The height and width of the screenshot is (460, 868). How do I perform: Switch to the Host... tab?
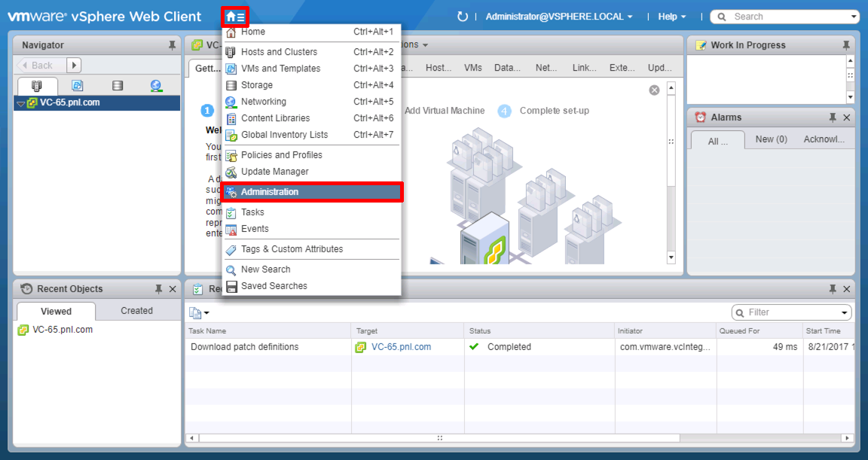[x=439, y=68]
